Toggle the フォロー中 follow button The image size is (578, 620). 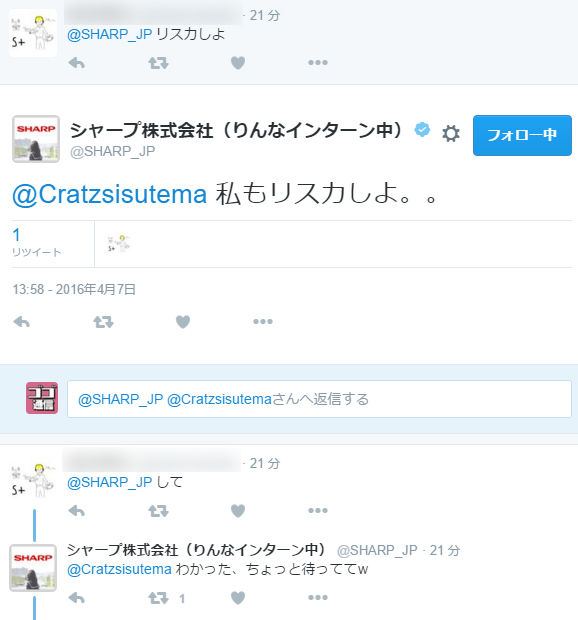(x=522, y=135)
